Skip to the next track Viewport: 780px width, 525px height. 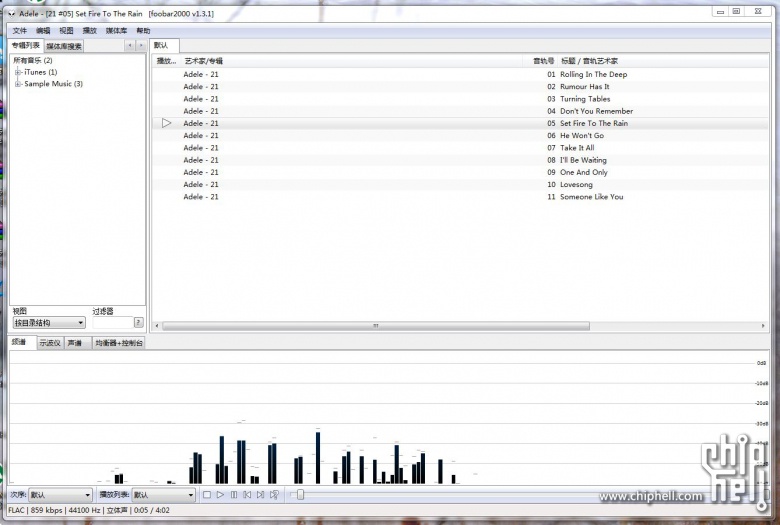coord(260,495)
